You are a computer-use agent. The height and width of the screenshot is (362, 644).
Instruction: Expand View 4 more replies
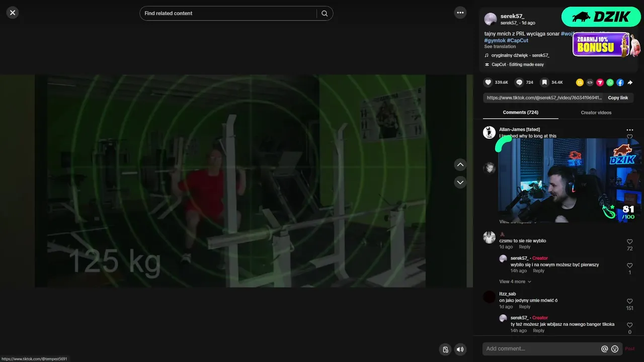click(515, 282)
